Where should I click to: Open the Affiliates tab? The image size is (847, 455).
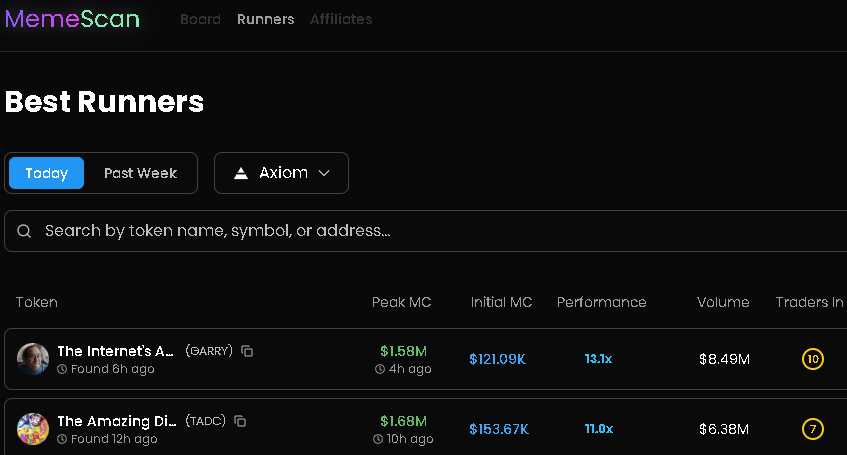pyautogui.click(x=341, y=19)
